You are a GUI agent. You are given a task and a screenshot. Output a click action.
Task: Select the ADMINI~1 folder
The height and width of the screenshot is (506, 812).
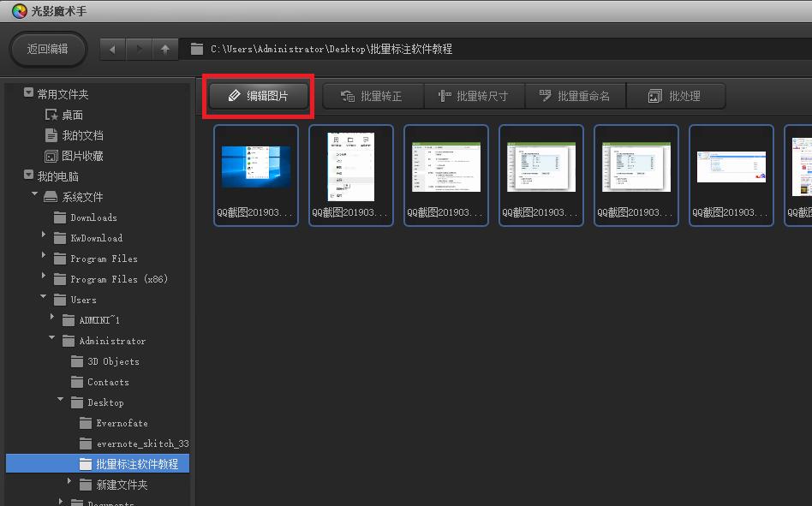coord(91,320)
